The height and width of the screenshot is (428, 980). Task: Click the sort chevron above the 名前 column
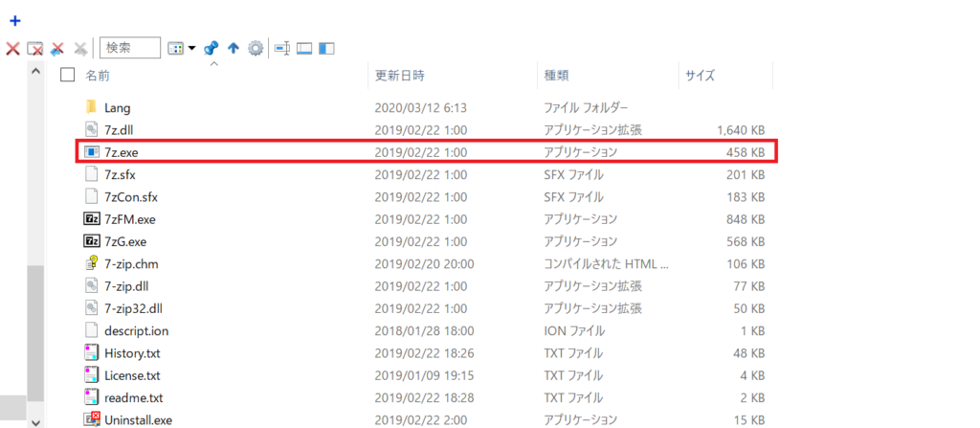[213, 64]
